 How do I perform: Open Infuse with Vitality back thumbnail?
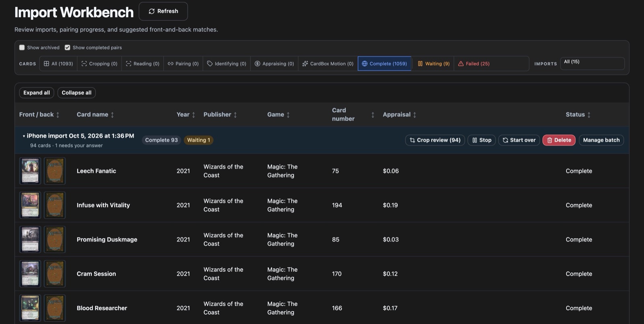pos(55,205)
